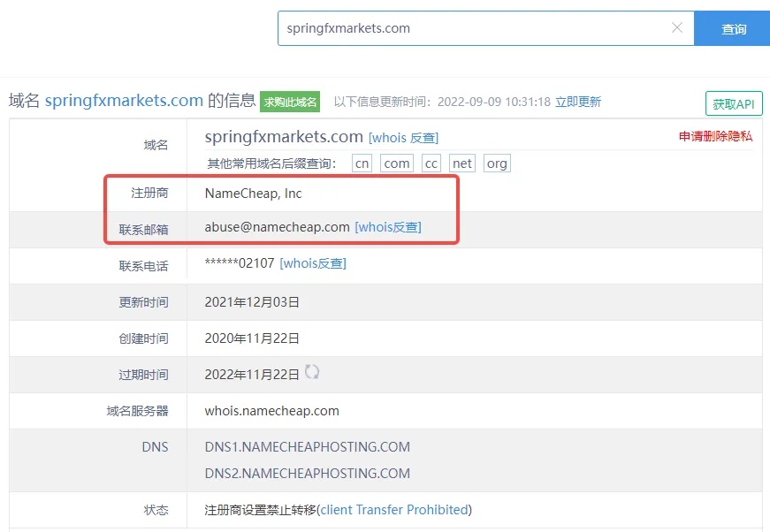770x532 pixels.
Task: Click the 求购此域名 green button
Action: [x=290, y=102]
